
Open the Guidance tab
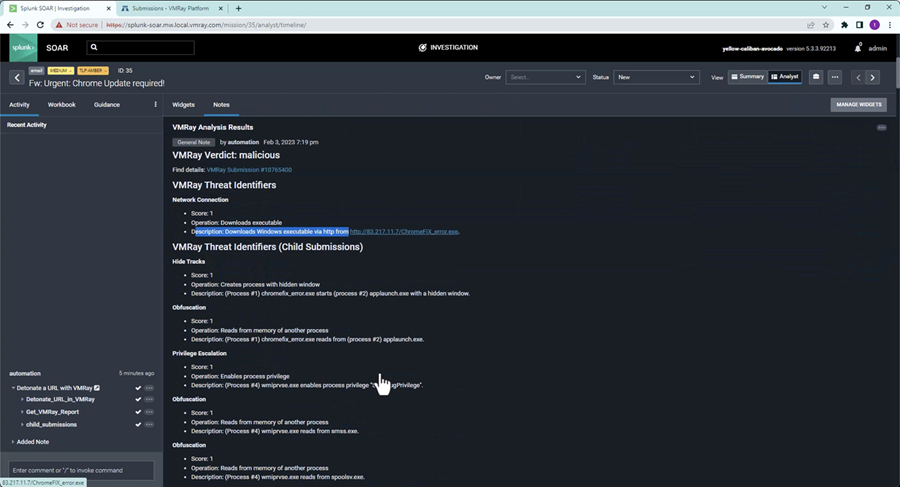click(x=107, y=105)
